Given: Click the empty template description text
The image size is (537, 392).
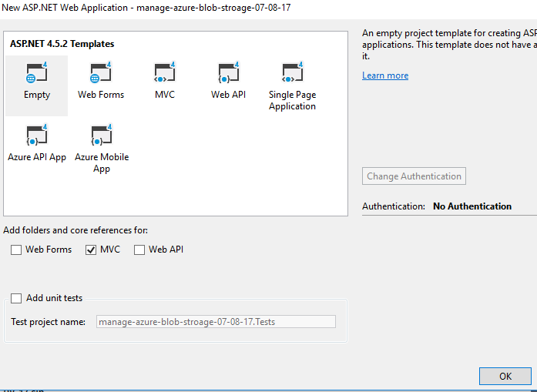Looking at the screenshot, I should point(449,45).
